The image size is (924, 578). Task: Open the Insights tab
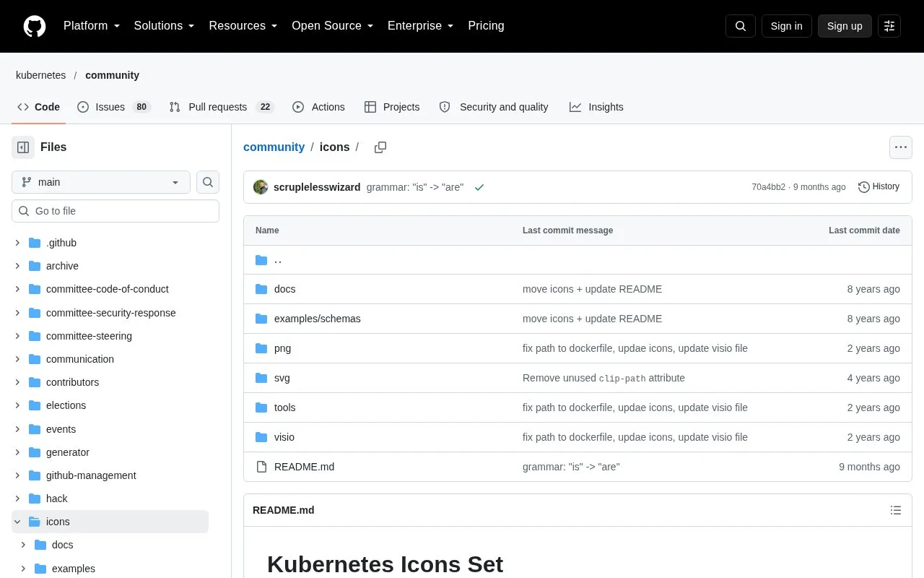(596, 107)
